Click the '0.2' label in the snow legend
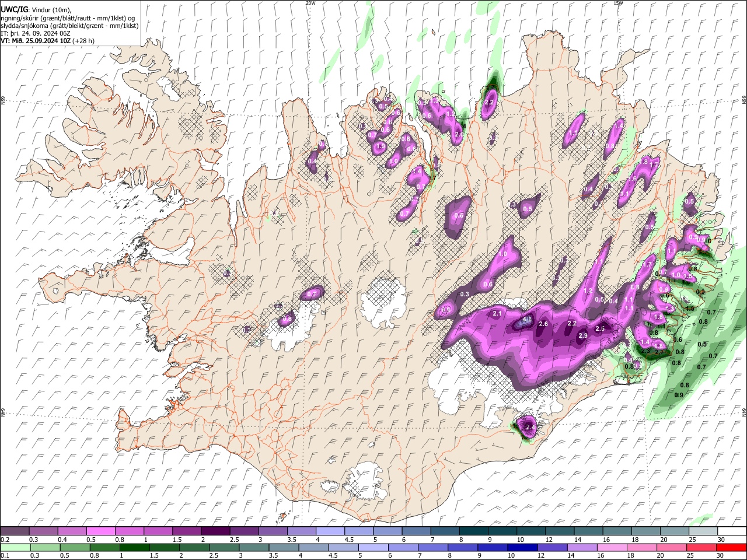This screenshot has width=747, height=560. coord(4,540)
